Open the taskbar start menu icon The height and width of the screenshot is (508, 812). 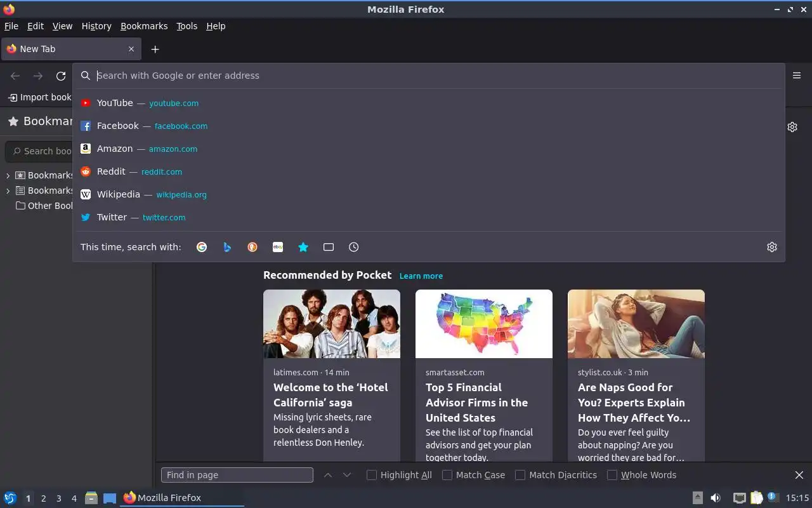10,498
